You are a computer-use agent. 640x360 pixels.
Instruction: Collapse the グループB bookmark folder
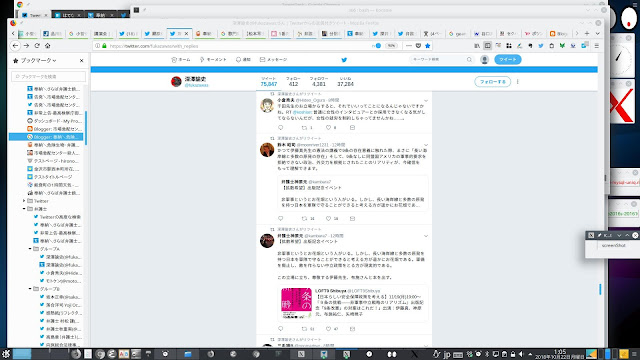point(30,289)
